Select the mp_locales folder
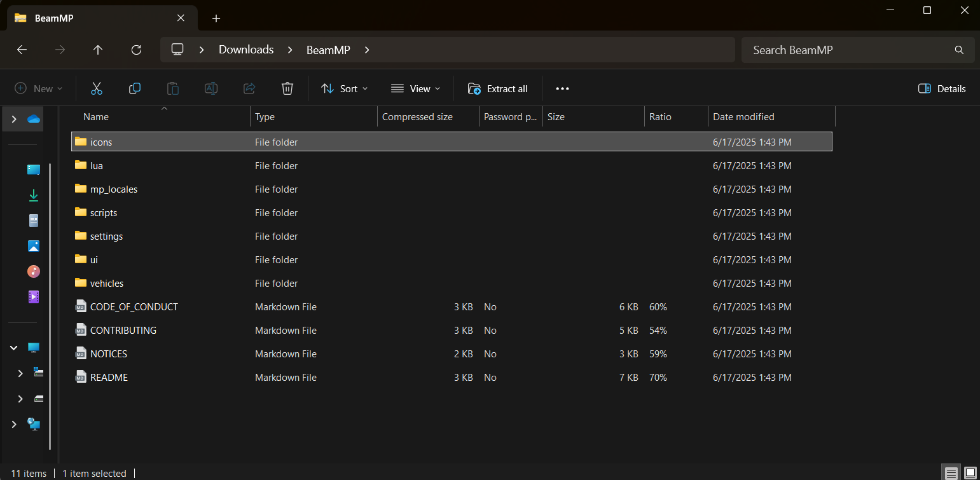Image resolution: width=980 pixels, height=480 pixels. pyautogui.click(x=452, y=189)
